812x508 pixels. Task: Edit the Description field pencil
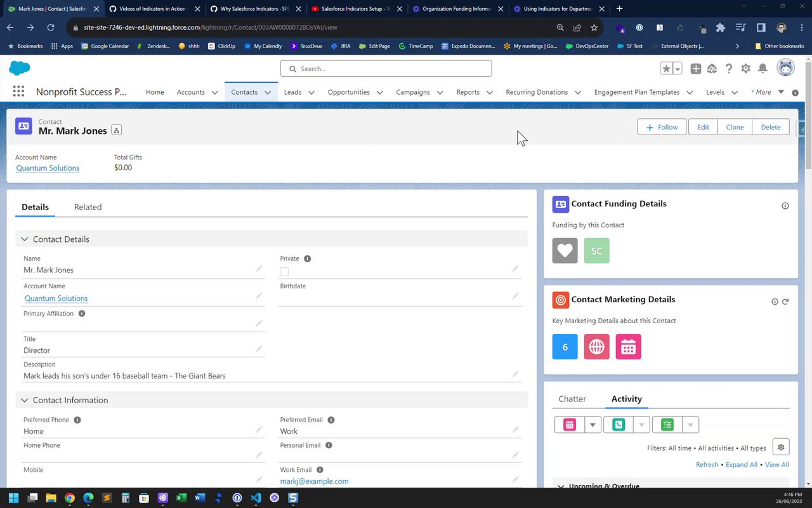click(515, 374)
